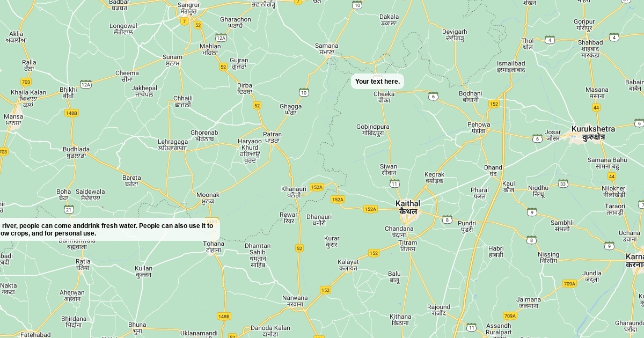
Task: Click the highway 11 shield below Siwan
Action: (394, 183)
